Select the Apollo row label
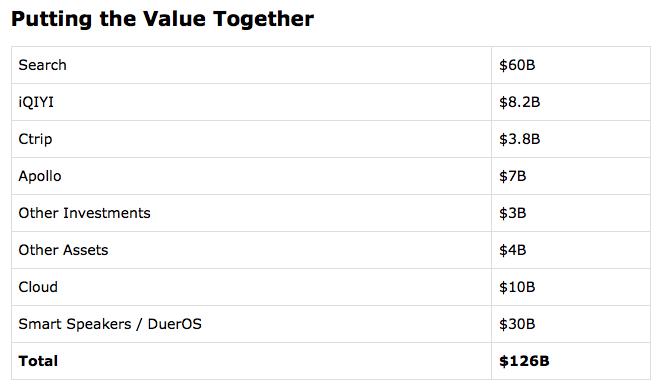Screen dimensions: 664x390 click(40, 176)
